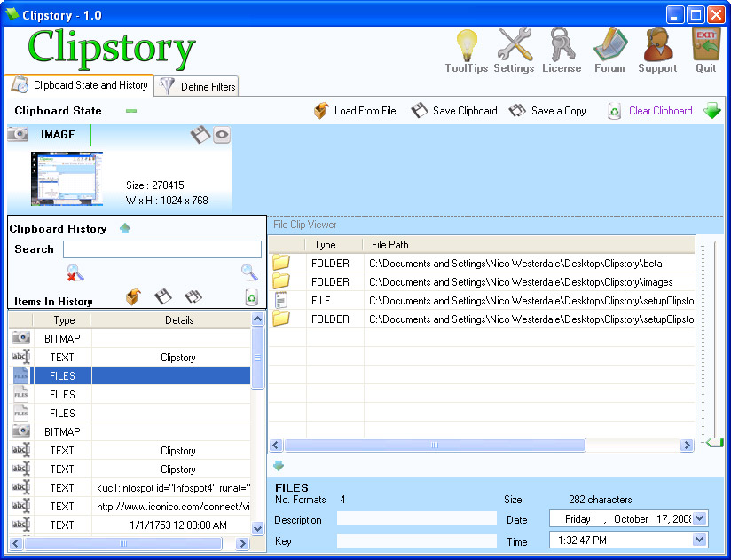The image size is (731, 560).
Task: Click into the history Search field
Action: coord(161,249)
